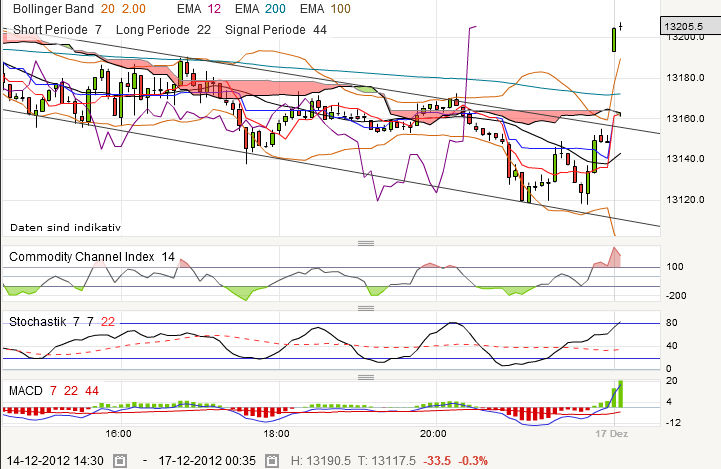The width and height of the screenshot is (721, 469).
Task: Click the MACD -12 scale label
Action: (673, 423)
